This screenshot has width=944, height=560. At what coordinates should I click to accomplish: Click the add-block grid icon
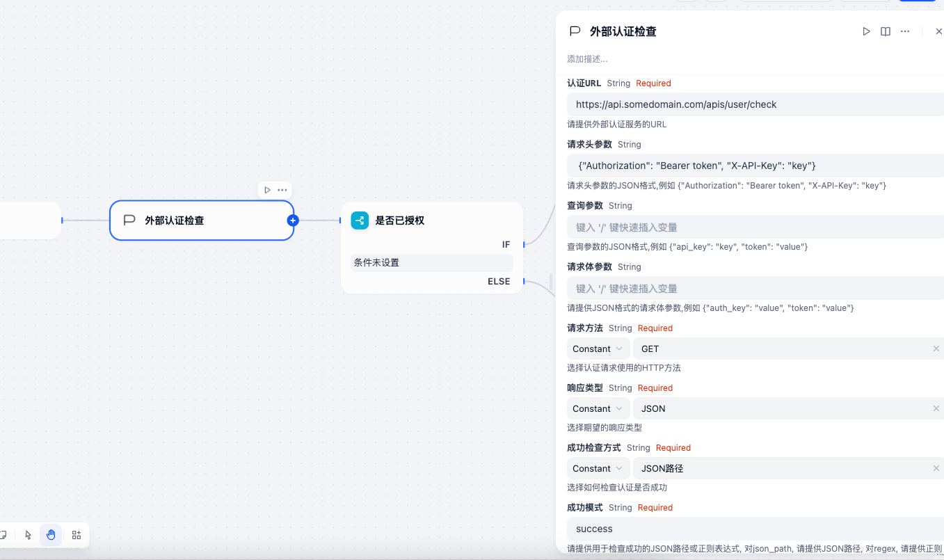tap(77, 535)
